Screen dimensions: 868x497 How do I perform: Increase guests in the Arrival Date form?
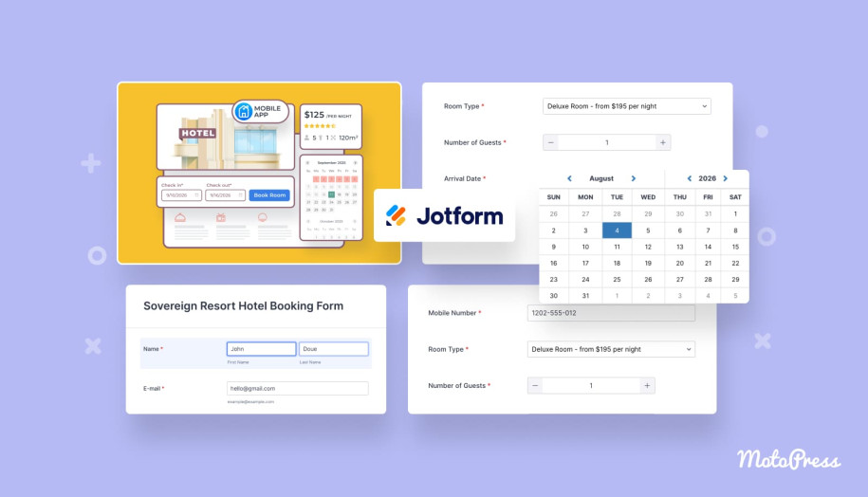pyautogui.click(x=663, y=142)
